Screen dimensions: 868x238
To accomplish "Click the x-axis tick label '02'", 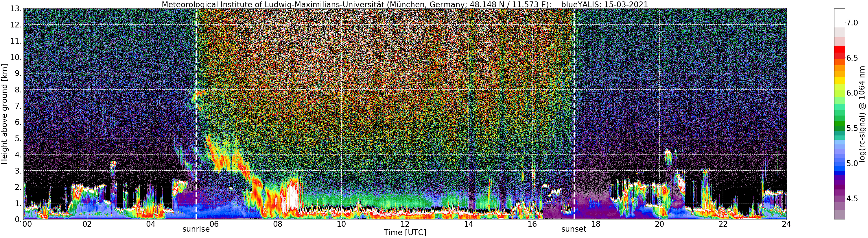I will pos(87,224).
